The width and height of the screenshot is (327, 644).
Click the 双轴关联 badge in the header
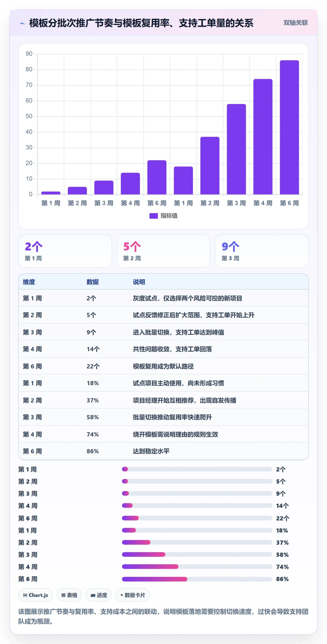point(296,23)
